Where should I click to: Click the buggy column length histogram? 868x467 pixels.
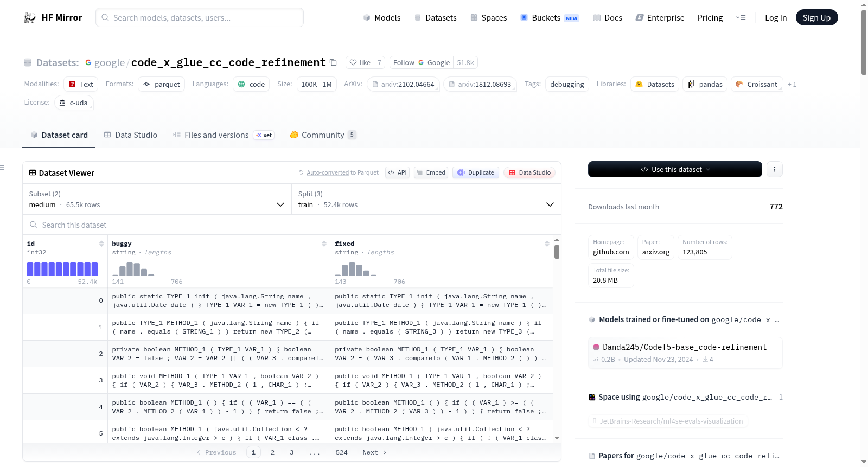pos(148,269)
